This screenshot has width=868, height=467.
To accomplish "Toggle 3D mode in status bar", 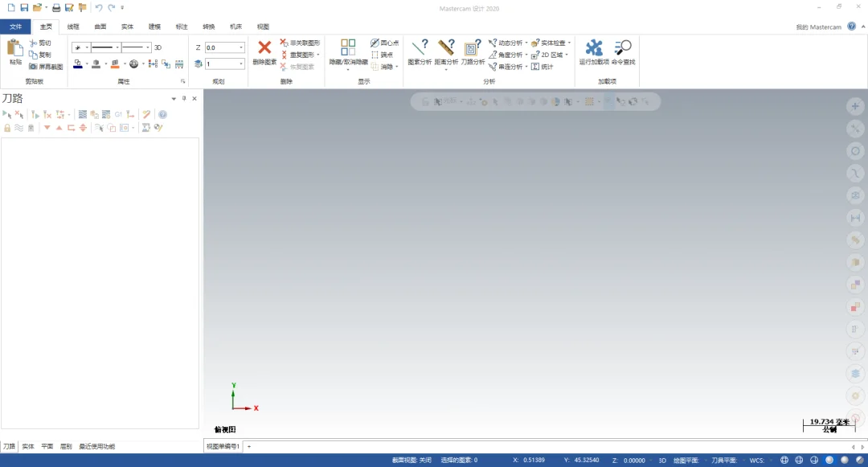I will pos(662,461).
